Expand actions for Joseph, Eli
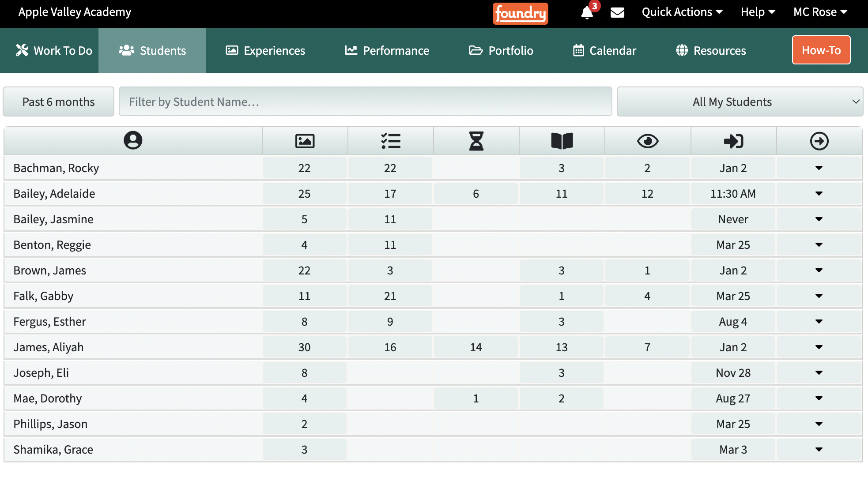This screenshot has width=868, height=496. point(819,373)
